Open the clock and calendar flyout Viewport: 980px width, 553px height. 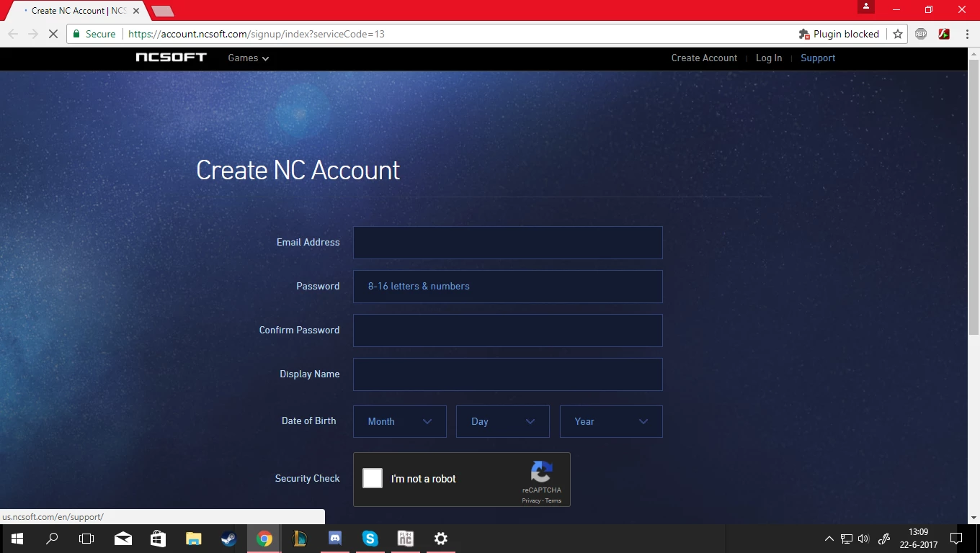[919, 539]
